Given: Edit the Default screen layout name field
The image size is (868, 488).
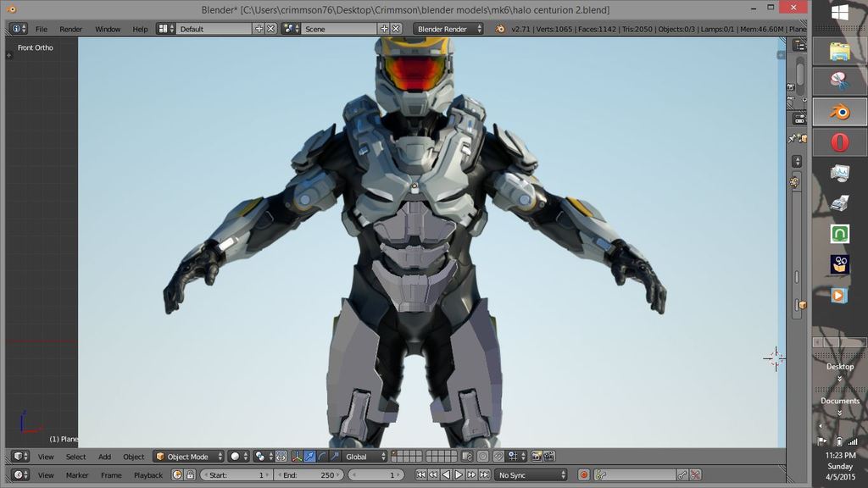Looking at the screenshot, I should coord(214,29).
